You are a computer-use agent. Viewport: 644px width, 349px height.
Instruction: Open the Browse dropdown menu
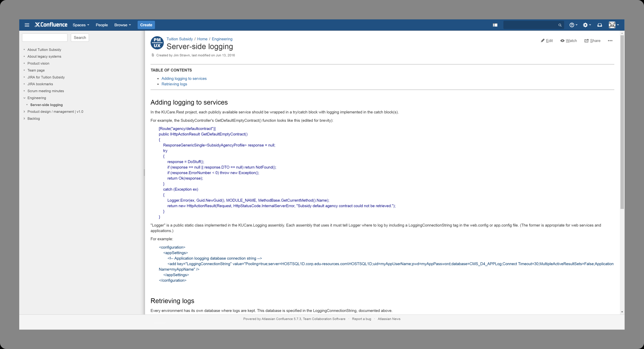(x=123, y=25)
